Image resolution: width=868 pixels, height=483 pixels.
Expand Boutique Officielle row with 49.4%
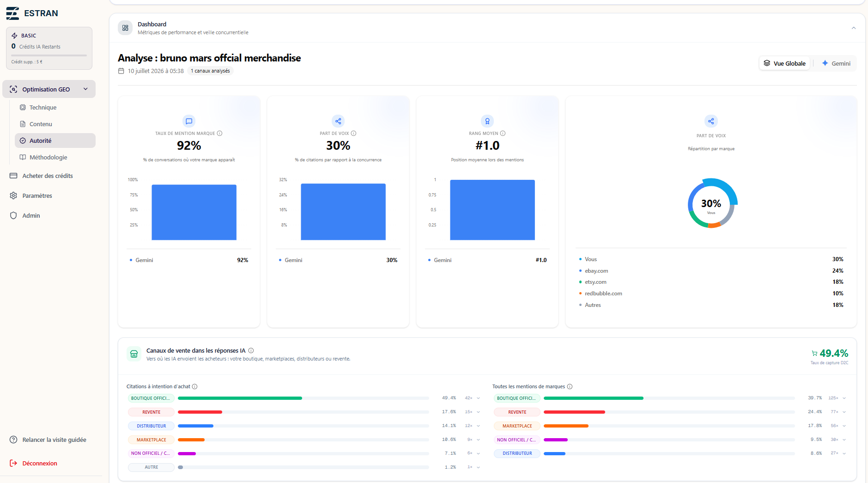coord(478,398)
